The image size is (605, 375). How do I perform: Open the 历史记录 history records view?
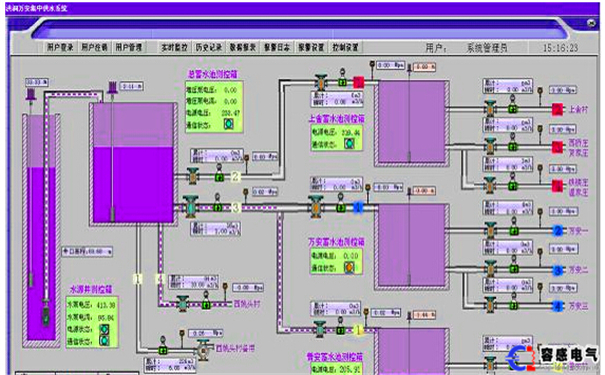[209, 47]
